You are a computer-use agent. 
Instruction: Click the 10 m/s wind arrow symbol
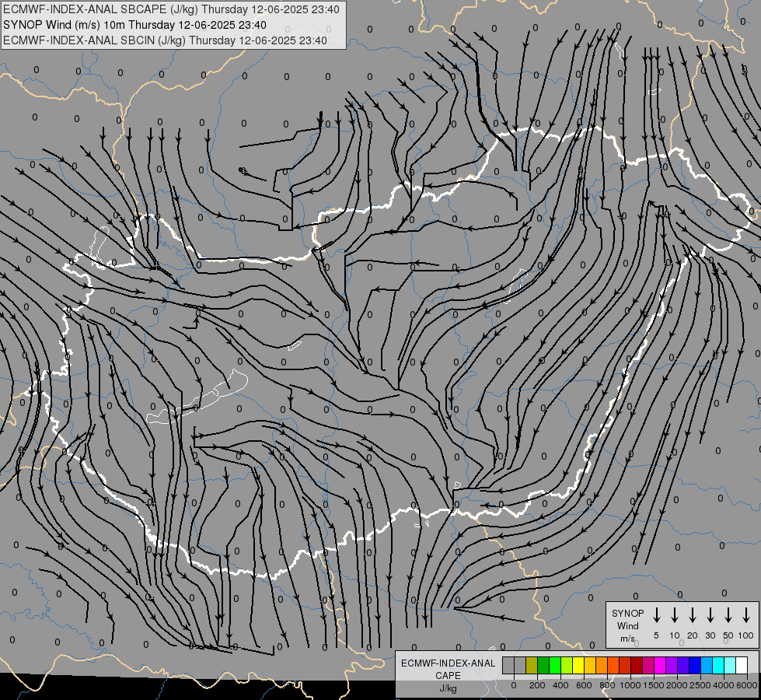coord(675,615)
